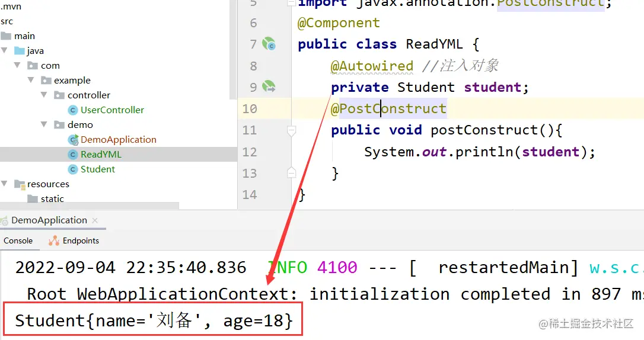Select the .mvn folder row
The height and width of the screenshot is (340, 644).
pos(118,7)
